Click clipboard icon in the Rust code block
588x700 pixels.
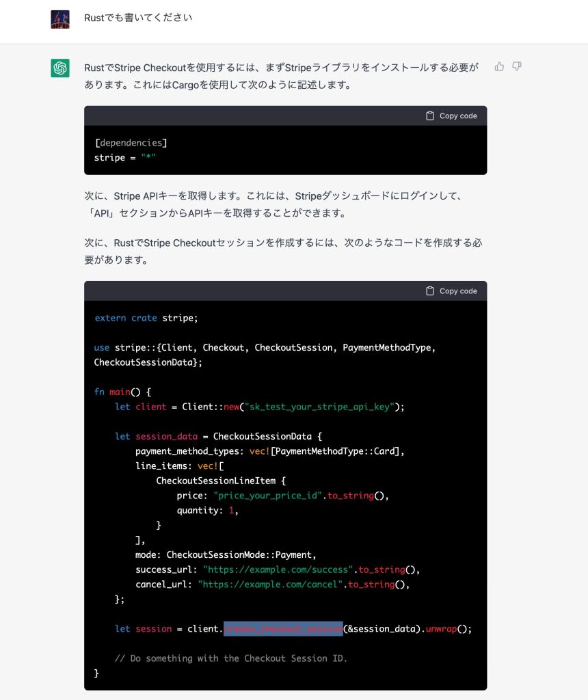(430, 291)
